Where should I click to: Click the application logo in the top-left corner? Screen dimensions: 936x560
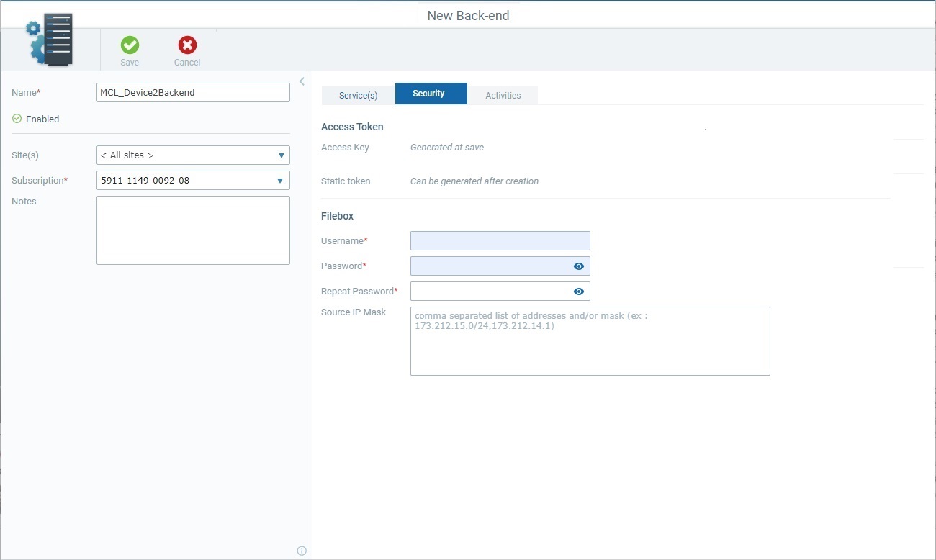coord(49,40)
